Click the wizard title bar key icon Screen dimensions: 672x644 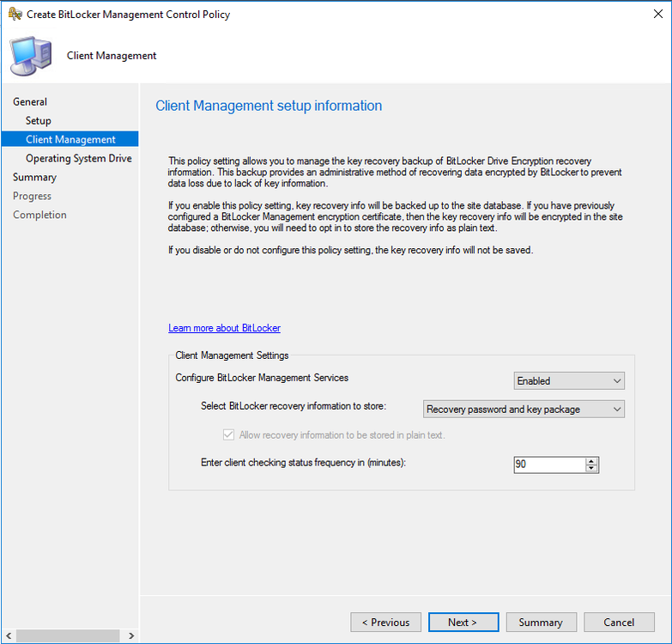15,14
